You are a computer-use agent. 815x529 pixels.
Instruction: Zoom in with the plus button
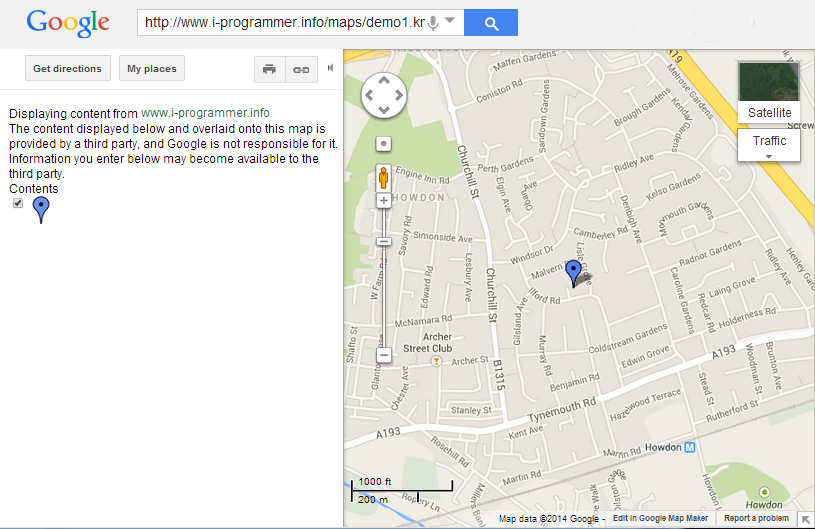(384, 201)
